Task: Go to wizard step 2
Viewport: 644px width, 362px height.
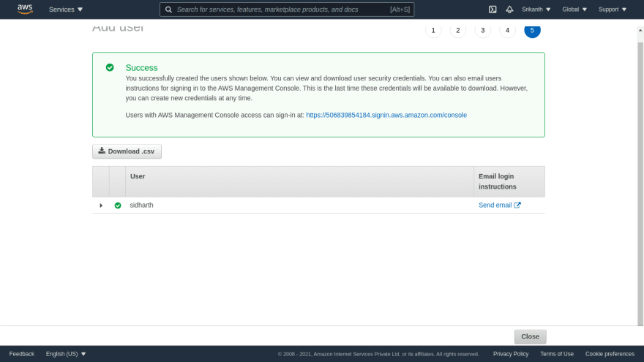Action: click(x=458, y=30)
